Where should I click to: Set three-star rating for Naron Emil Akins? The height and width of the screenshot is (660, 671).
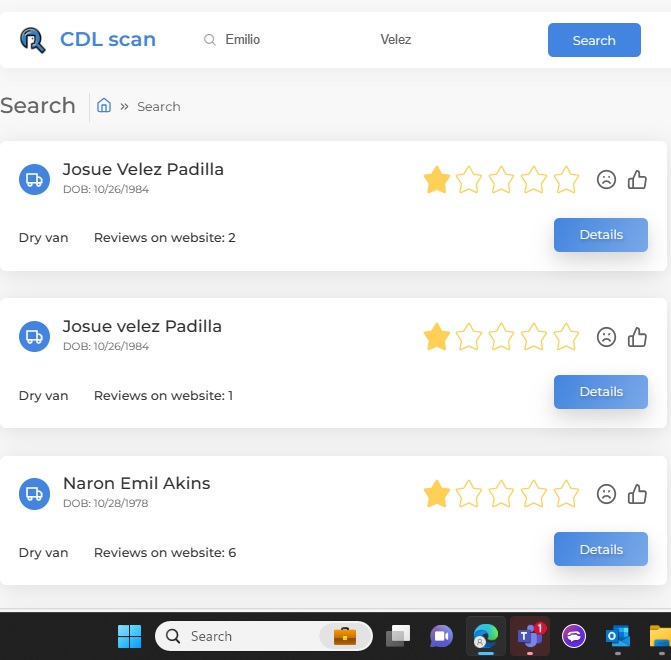(501, 494)
